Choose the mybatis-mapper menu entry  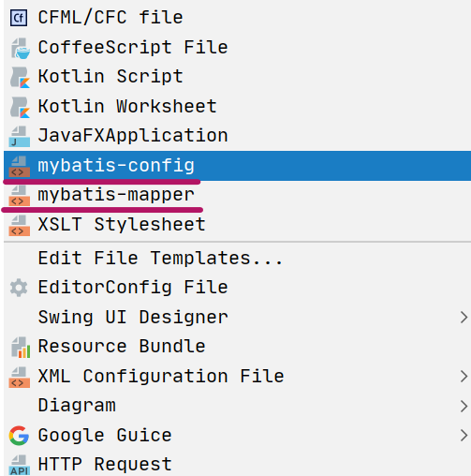237,195
